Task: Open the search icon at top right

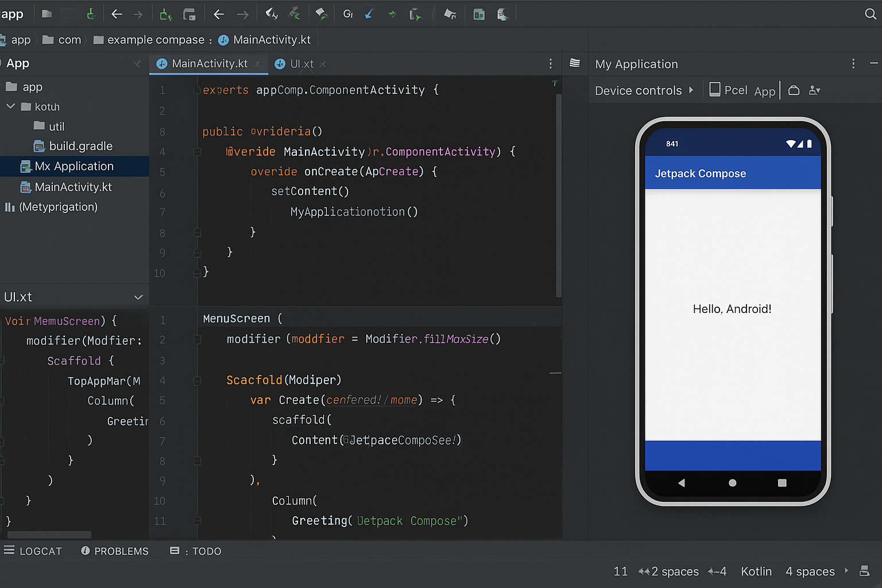Action: [x=871, y=13]
